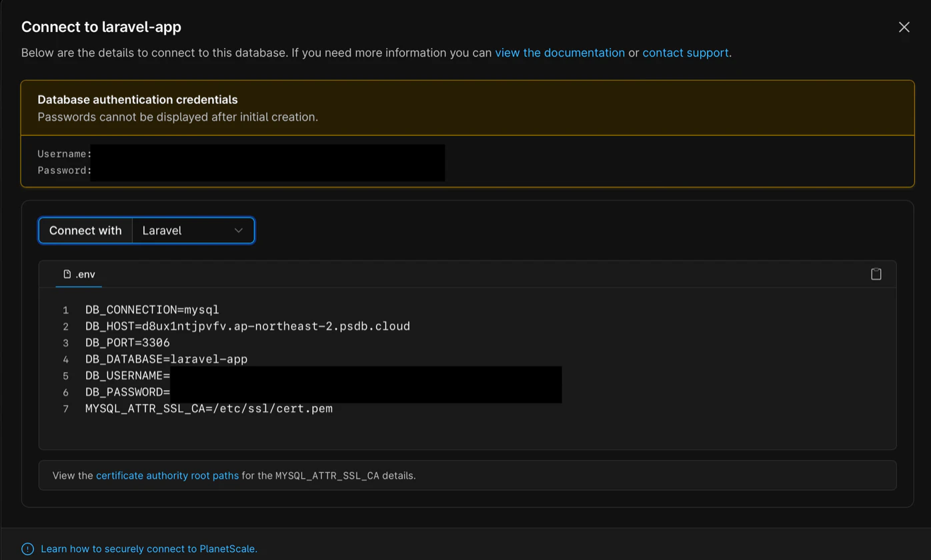Click the Password: label in credentials box

click(65, 170)
